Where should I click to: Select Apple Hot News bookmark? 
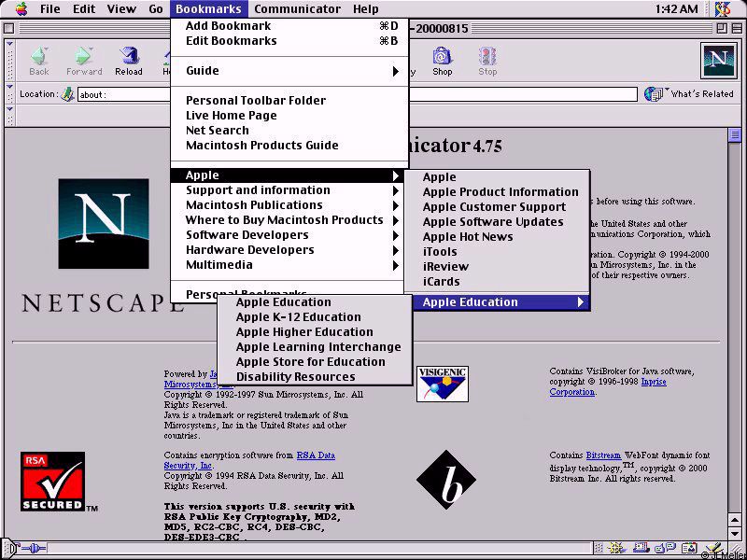point(498,237)
